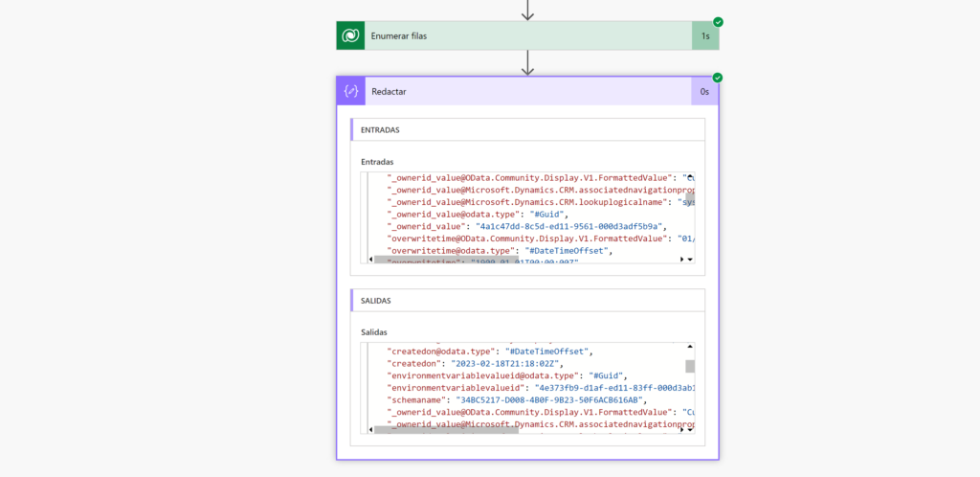Click the Salidas vertical scrollbar thumb
Screen dimensions: 980x477
[690, 366]
